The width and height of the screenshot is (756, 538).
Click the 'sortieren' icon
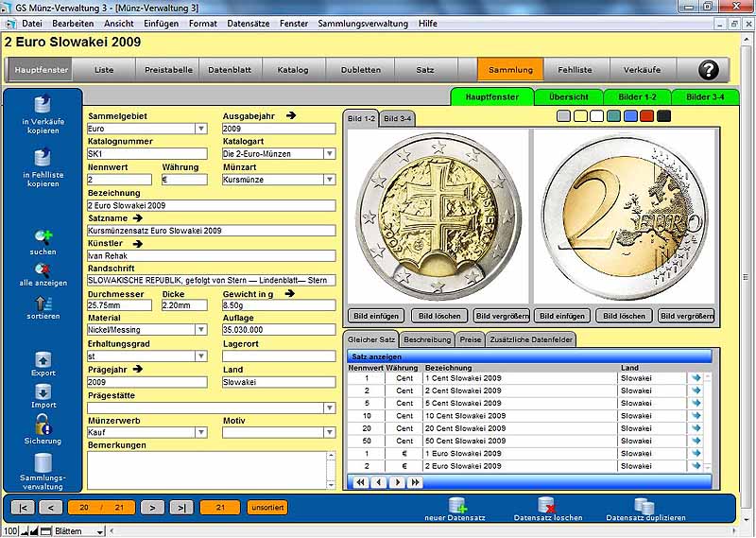coord(43,303)
